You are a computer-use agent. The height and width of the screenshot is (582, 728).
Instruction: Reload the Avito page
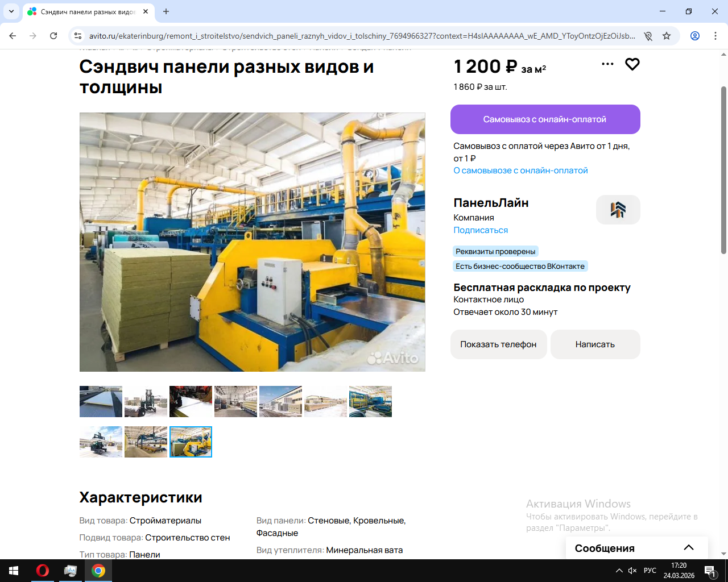click(53, 36)
